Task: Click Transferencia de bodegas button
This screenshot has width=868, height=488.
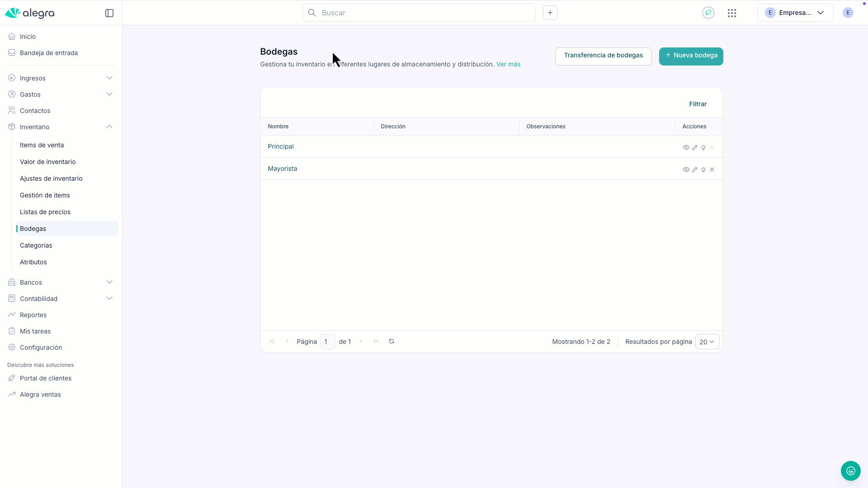Action: [604, 56]
